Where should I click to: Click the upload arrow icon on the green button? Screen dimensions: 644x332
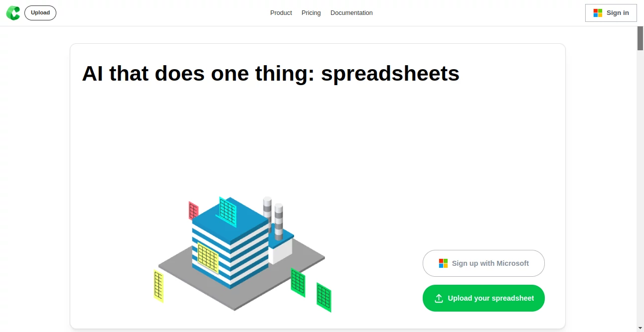[439, 298]
